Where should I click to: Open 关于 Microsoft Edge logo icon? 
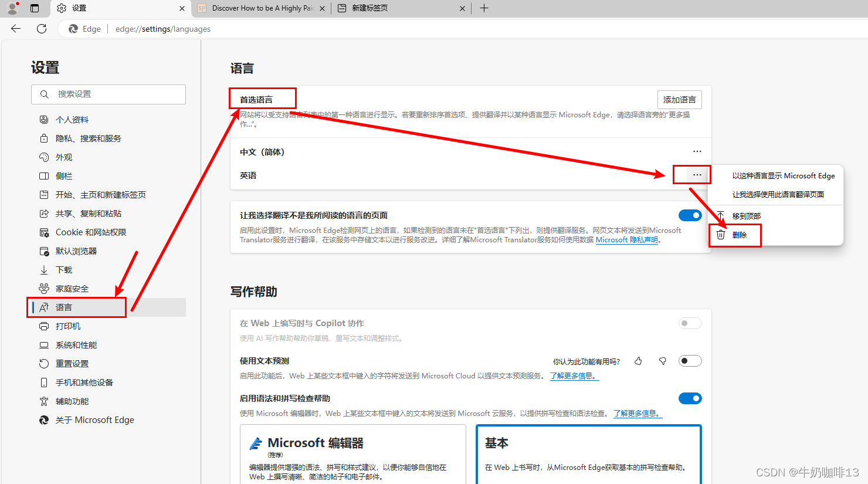click(x=44, y=420)
